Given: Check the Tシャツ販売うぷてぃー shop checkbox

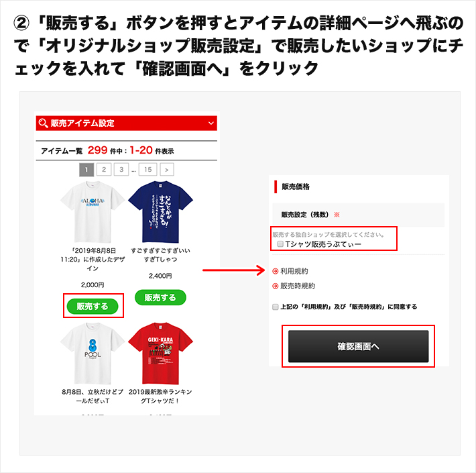Looking at the screenshot, I should point(280,244).
